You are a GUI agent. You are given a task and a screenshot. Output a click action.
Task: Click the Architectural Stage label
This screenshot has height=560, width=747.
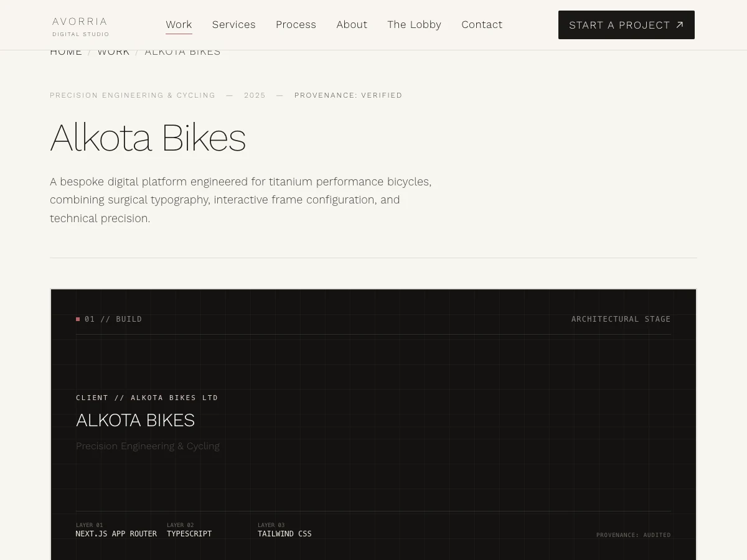tap(621, 319)
